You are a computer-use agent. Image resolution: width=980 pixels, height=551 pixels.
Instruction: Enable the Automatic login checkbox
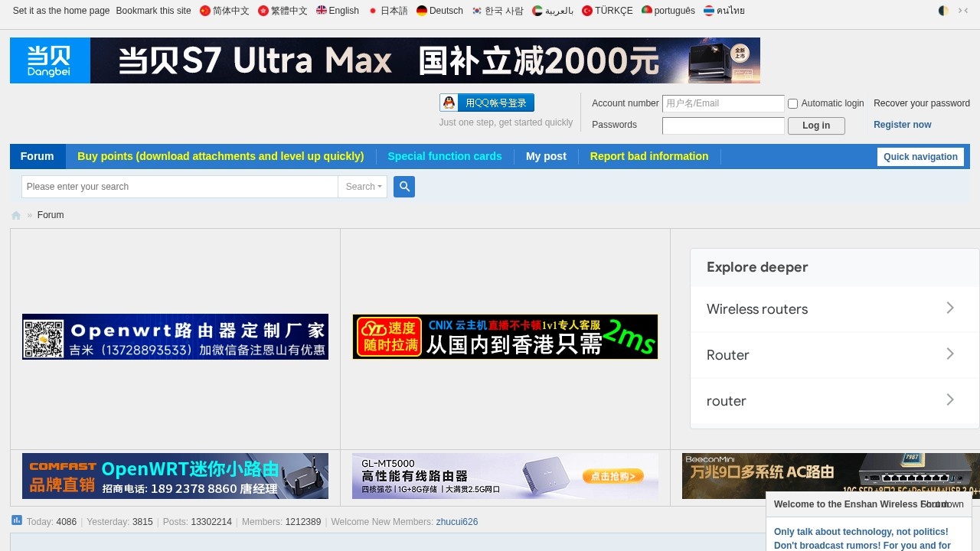pyautogui.click(x=793, y=103)
